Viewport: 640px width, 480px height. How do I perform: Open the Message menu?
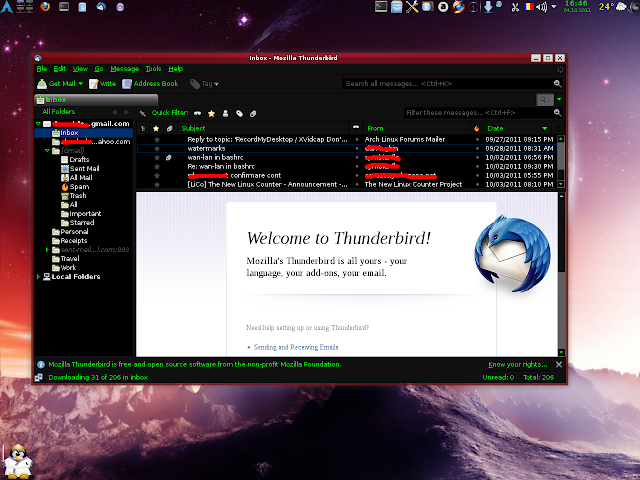click(124, 69)
